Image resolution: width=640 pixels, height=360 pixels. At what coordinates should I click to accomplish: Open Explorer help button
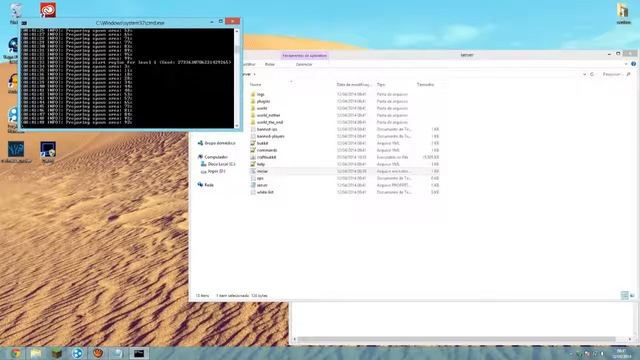633,64
